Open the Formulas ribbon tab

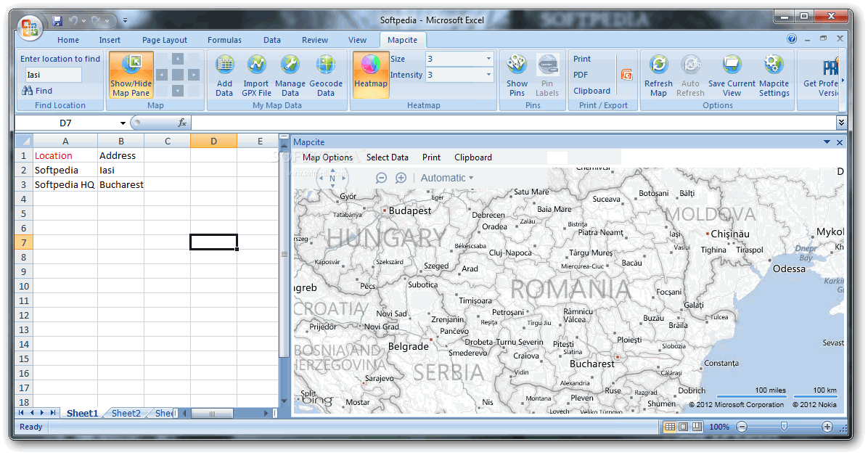pyautogui.click(x=224, y=40)
